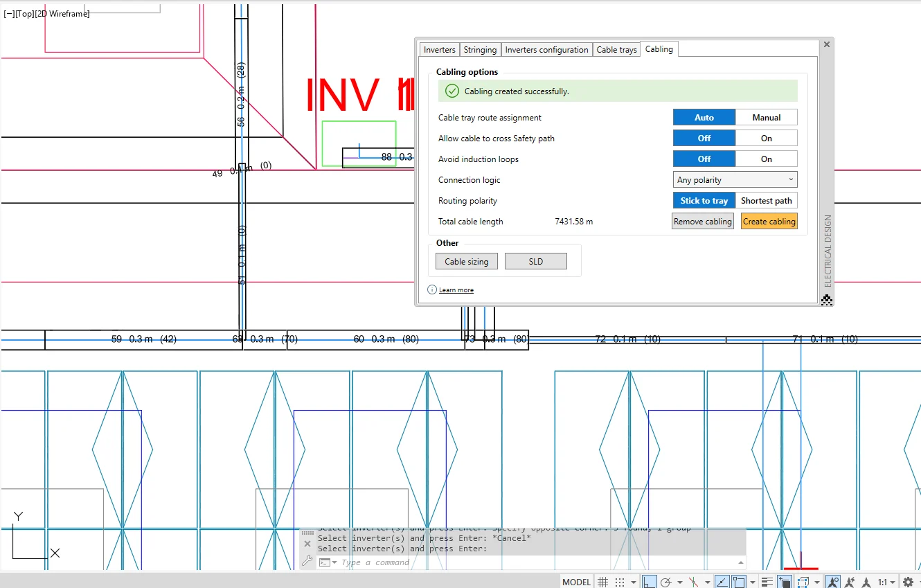Click the Remove cabling button
Viewport: 921px width, 588px height.
click(x=703, y=222)
